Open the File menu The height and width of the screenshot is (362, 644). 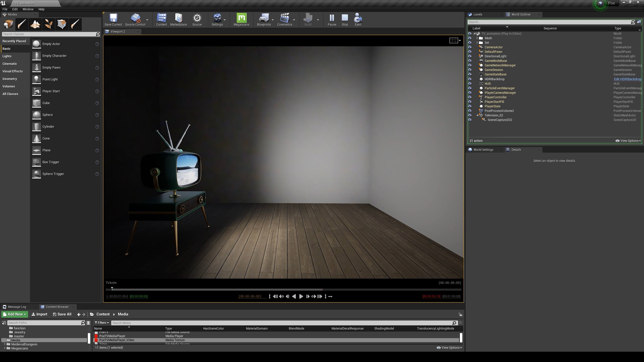(x=5, y=9)
